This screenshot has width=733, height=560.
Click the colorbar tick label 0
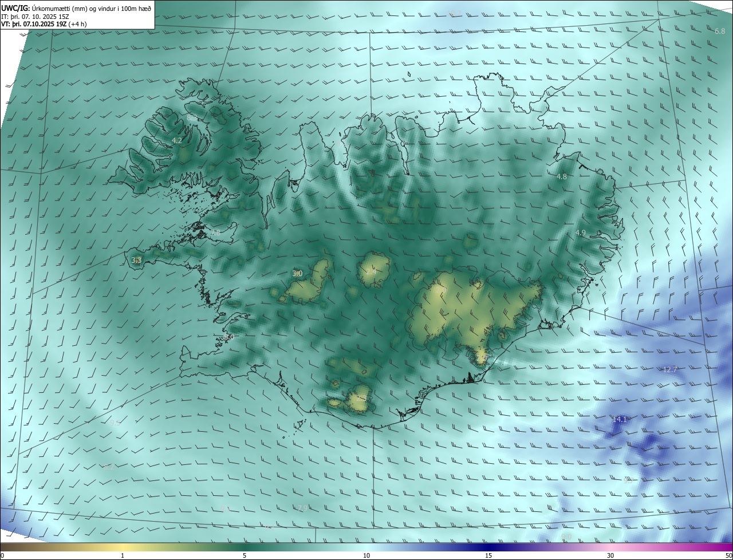(2, 555)
